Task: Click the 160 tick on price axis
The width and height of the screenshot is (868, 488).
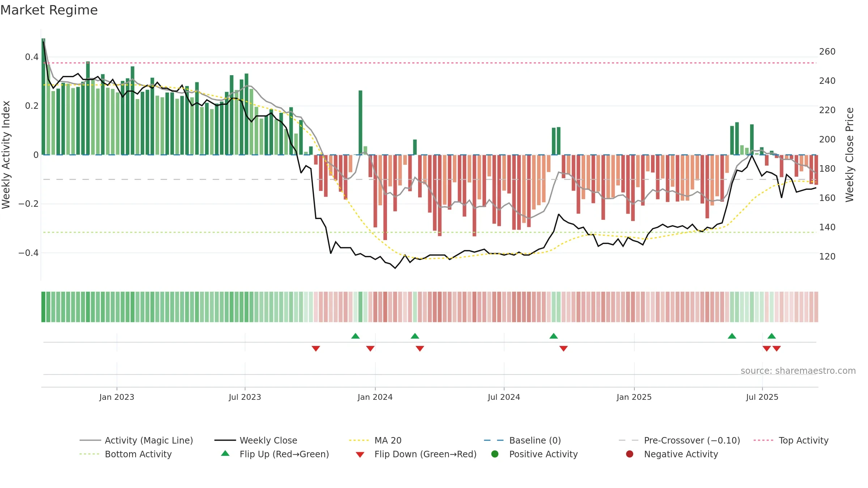Action: click(x=827, y=198)
